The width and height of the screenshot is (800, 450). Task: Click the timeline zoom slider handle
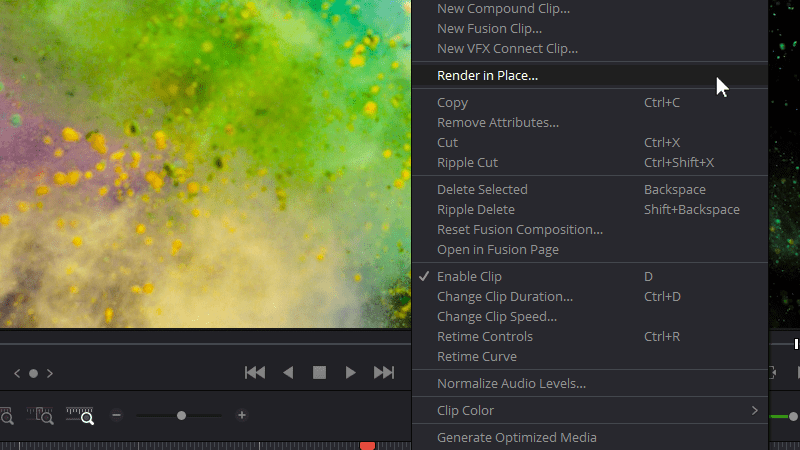click(x=181, y=415)
